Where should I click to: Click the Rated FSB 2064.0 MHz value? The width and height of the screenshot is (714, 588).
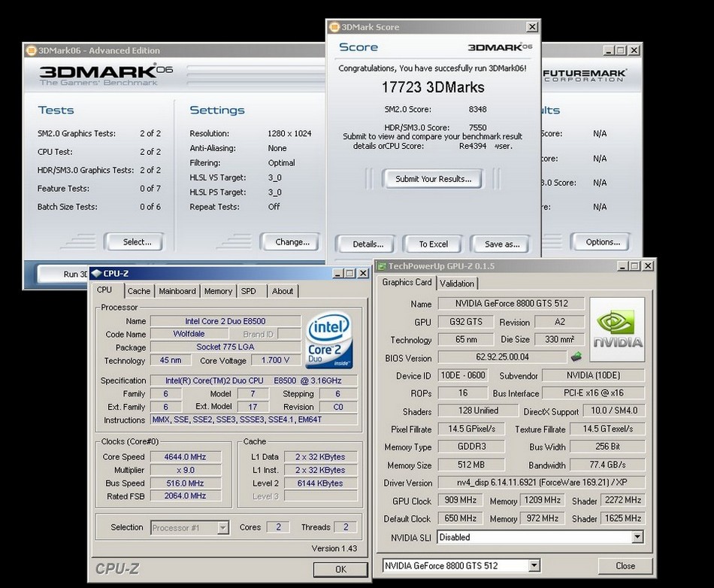186,496
